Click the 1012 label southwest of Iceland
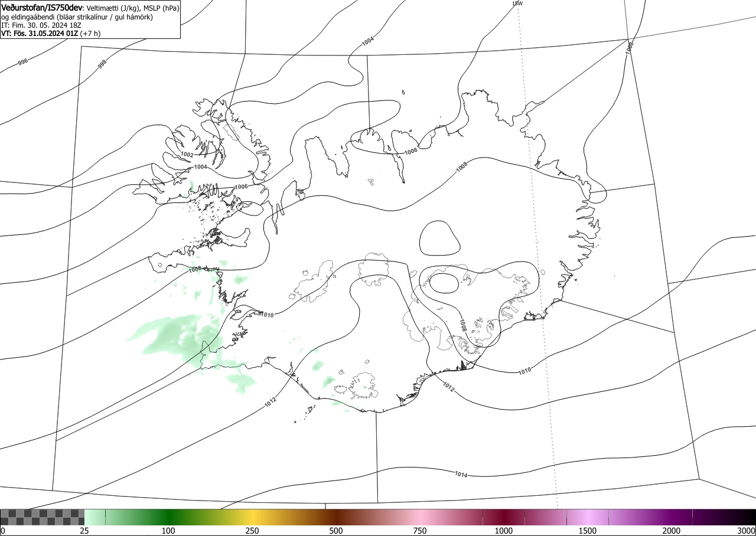This screenshot has height=536, width=756. pyautogui.click(x=271, y=402)
